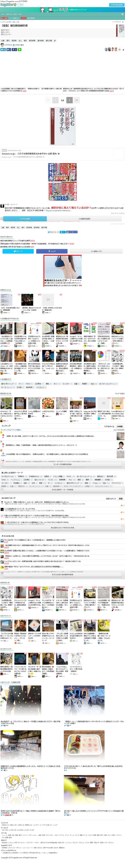The height and width of the screenshot is (868, 125).
Task: Jump to last page arrow
Action: pos(76,100)
